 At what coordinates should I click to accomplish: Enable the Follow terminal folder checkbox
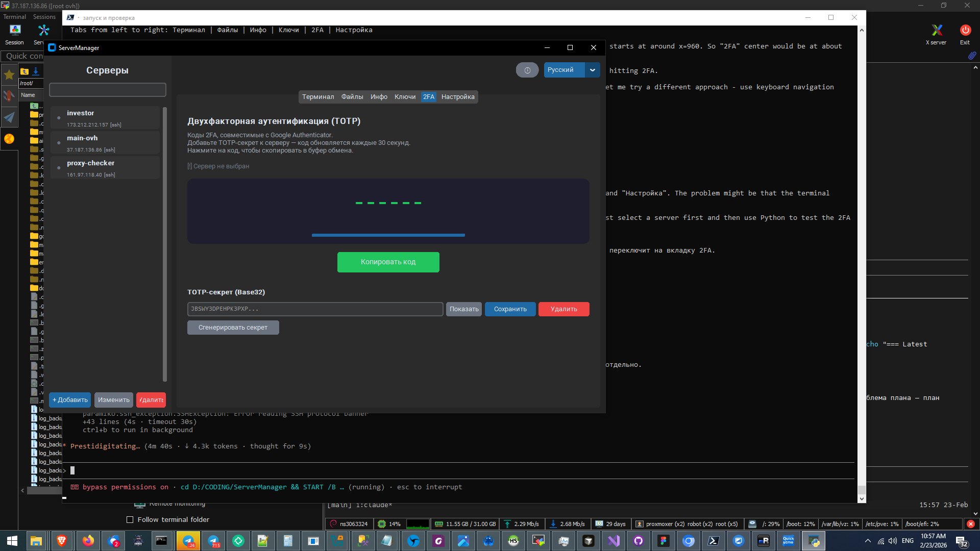(130, 519)
